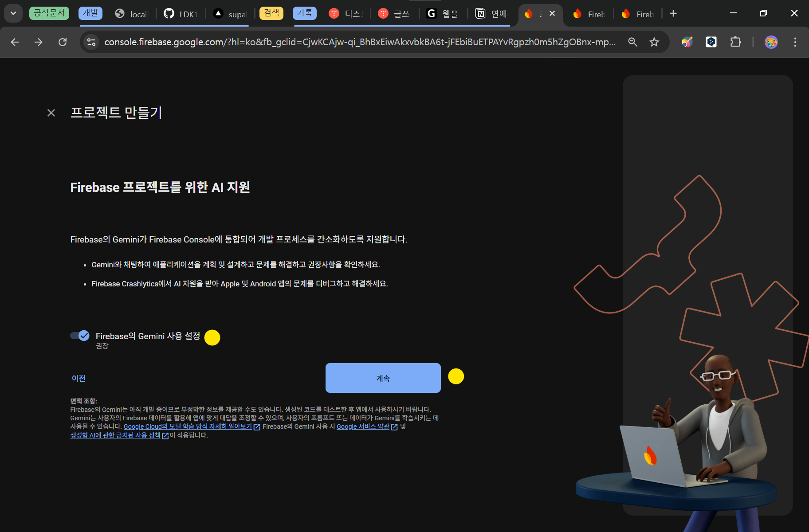Restore down the browser window
809x532 pixels.
click(763, 13)
